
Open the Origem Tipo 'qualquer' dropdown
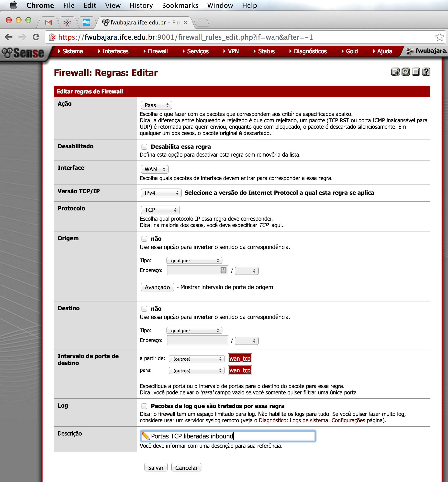194,261
